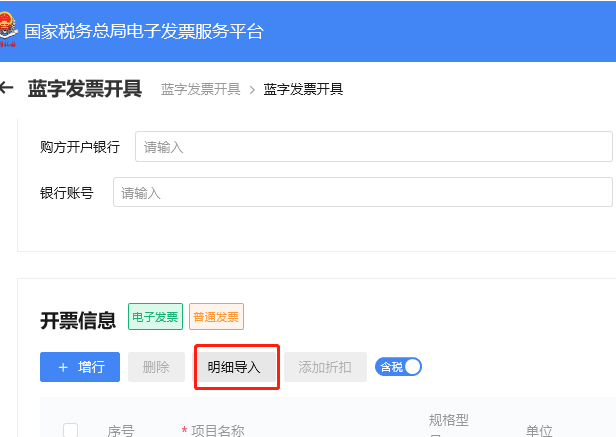The image size is (616, 437).
Task: Open first 蓝字发票开具 breadcrumb link
Action: [x=200, y=90]
